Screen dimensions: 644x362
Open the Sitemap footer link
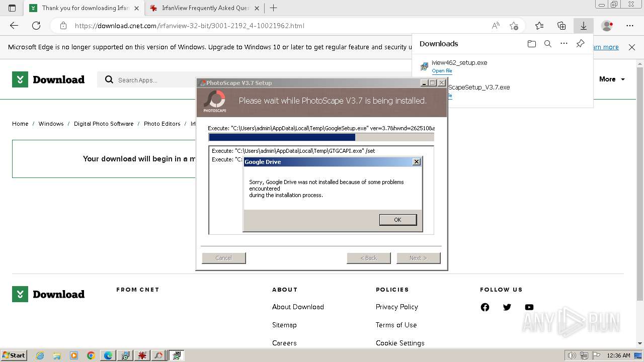click(x=284, y=325)
